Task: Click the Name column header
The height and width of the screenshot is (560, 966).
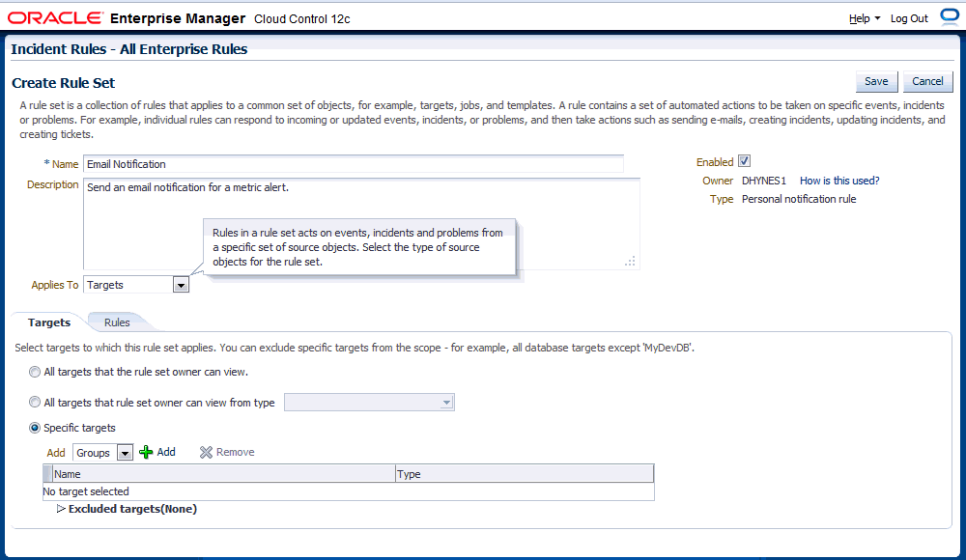Action: 224,474
